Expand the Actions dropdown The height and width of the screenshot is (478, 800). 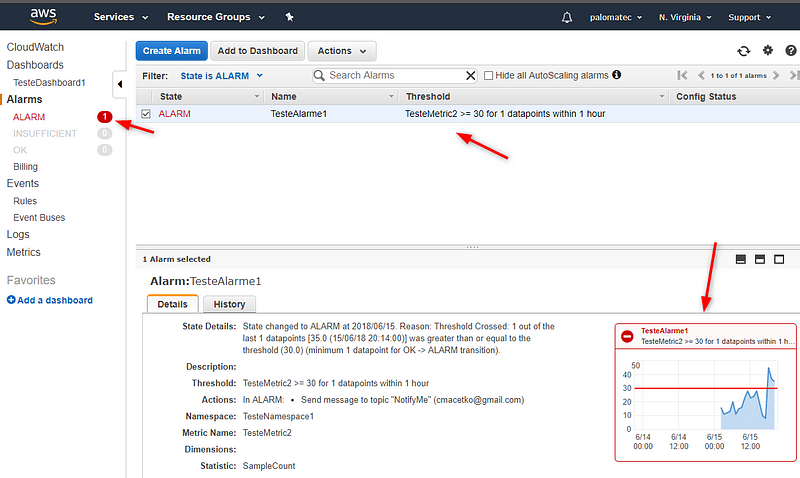[x=342, y=51]
